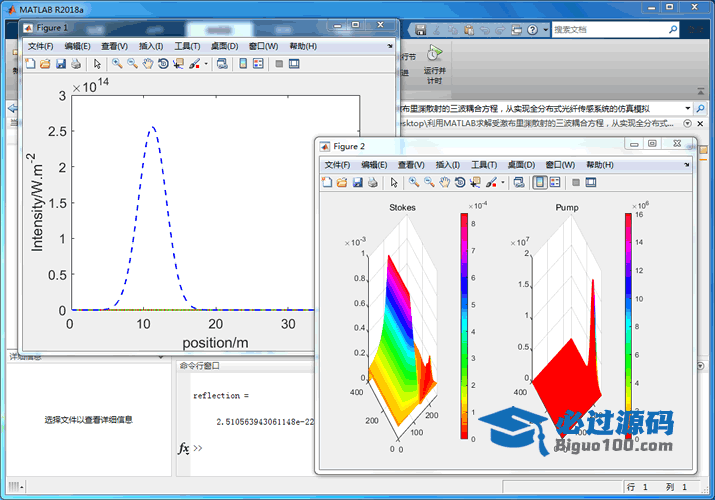Open 帮助(H) menu in Figure 1
This screenshot has height=500, width=715.
pos(303,46)
